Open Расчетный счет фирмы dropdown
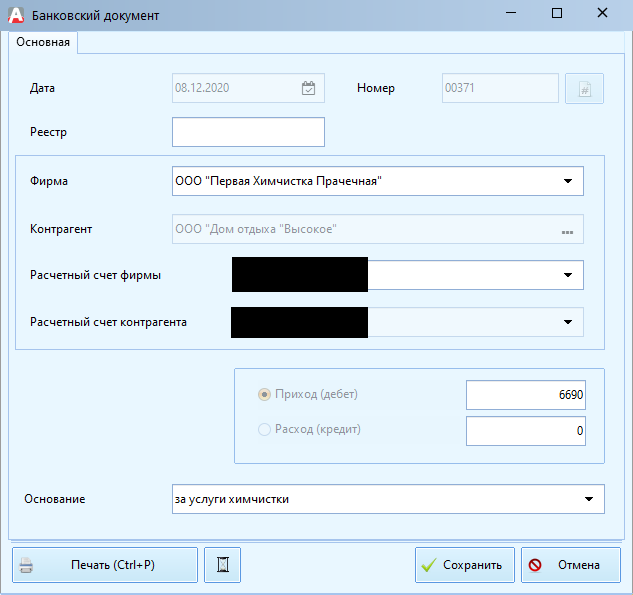 [x=567, y=274]
